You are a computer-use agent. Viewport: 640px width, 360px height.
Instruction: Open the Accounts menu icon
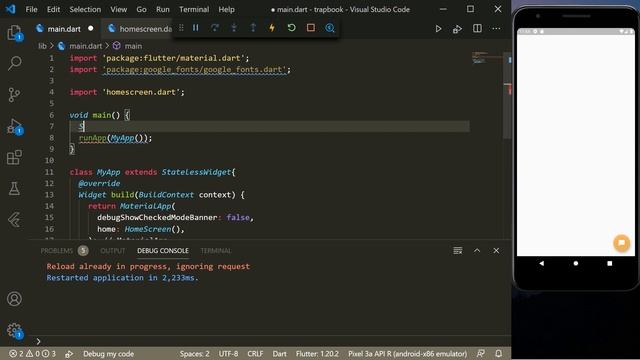(x=14, y=299)
